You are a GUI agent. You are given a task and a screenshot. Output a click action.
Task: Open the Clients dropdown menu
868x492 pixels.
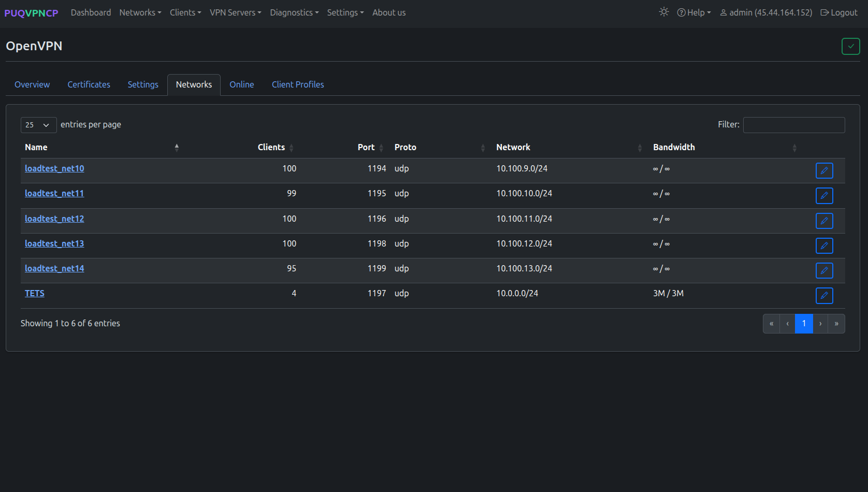click(x=185, y=12)
